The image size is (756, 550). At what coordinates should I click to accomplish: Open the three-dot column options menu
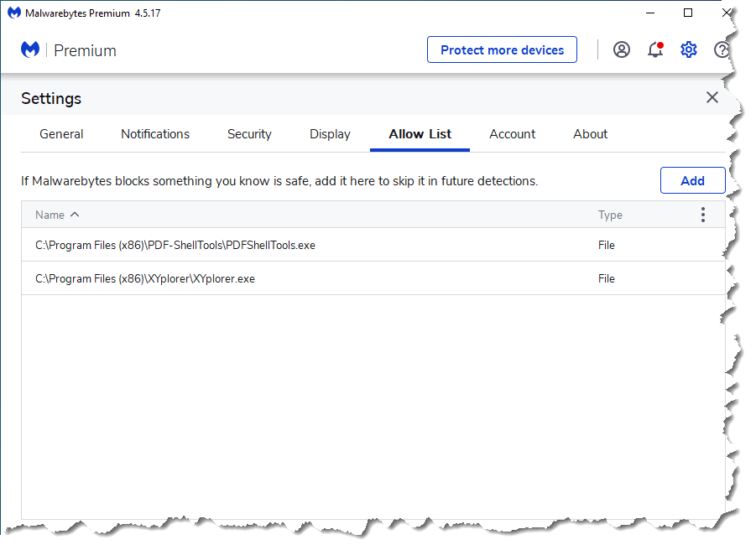[703, 215]
